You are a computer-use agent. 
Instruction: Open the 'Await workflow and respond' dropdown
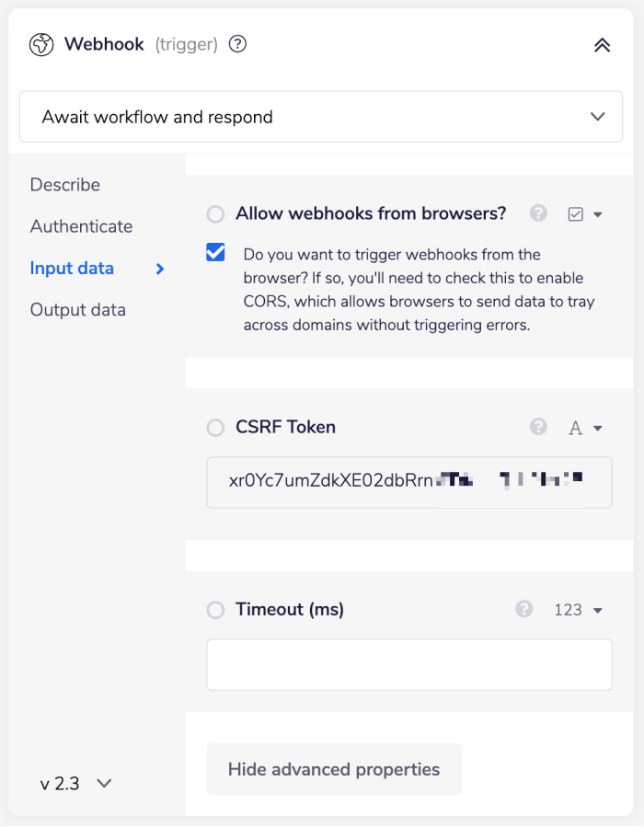[320, 117]
